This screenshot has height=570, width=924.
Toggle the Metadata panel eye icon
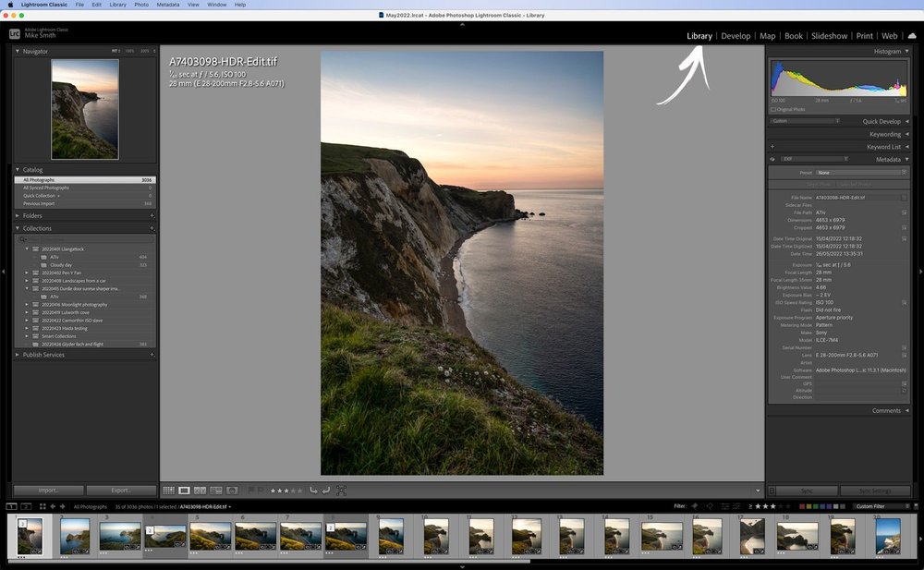[x=772, y=159]
